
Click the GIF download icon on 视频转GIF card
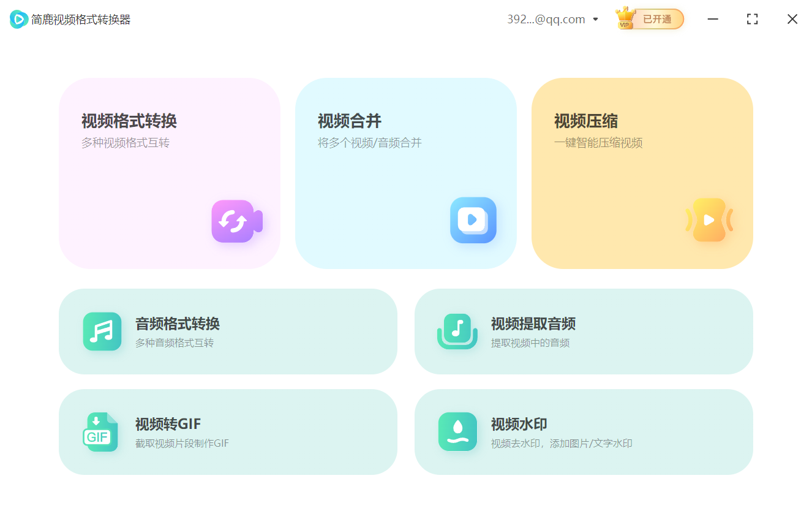pos(102,431)
